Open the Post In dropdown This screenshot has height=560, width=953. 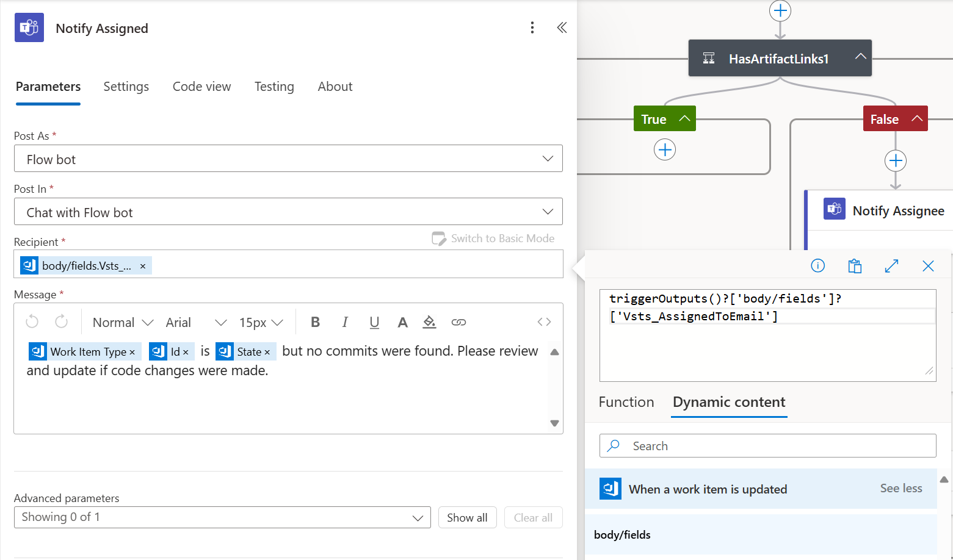pos(288,212)
